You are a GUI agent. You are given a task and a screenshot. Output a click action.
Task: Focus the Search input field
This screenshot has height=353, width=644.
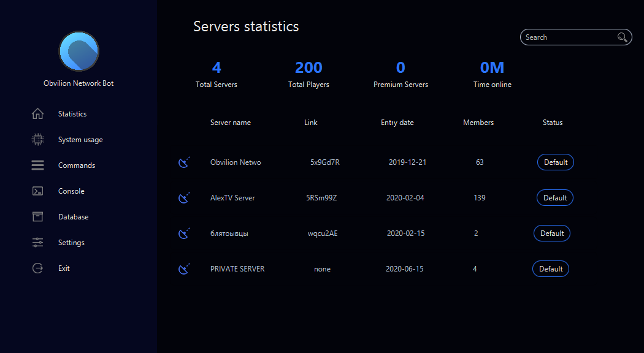pos(576,37)
